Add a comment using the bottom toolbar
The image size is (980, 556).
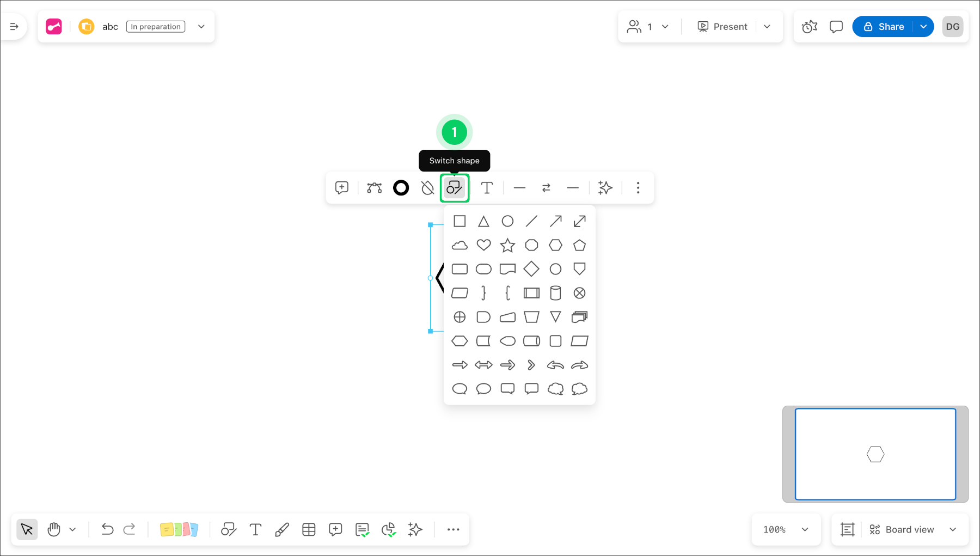(335, 529)
